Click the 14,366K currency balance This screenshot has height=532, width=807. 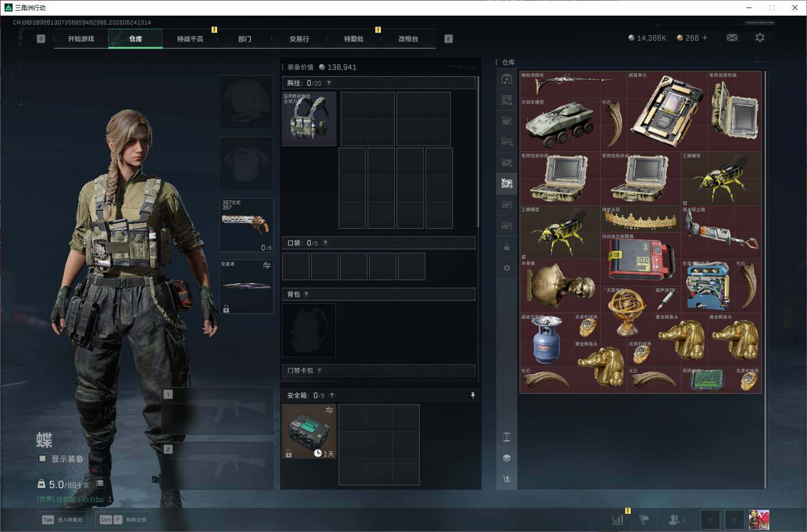coord(647,38)
